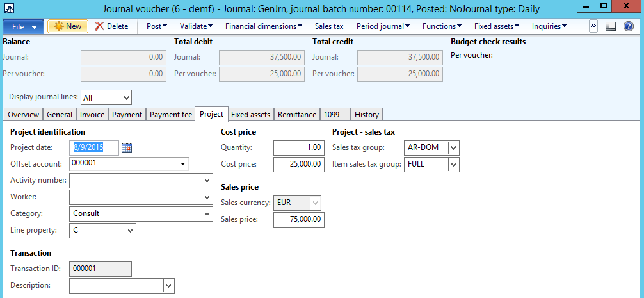This screenshot has width=644, height=298.
Task: Open the Post dropdown menu
Action: (x=157, y=26)
